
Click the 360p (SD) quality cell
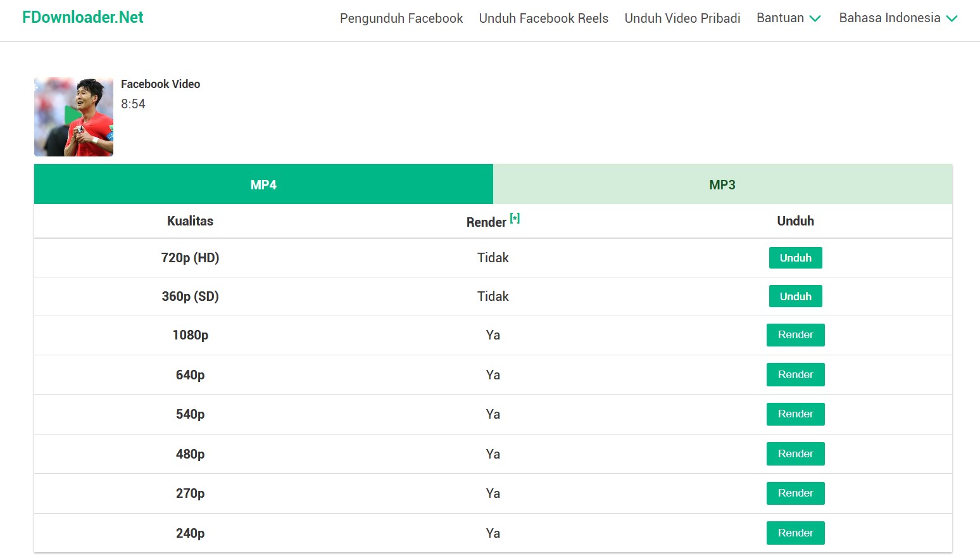tap(190, 296)
